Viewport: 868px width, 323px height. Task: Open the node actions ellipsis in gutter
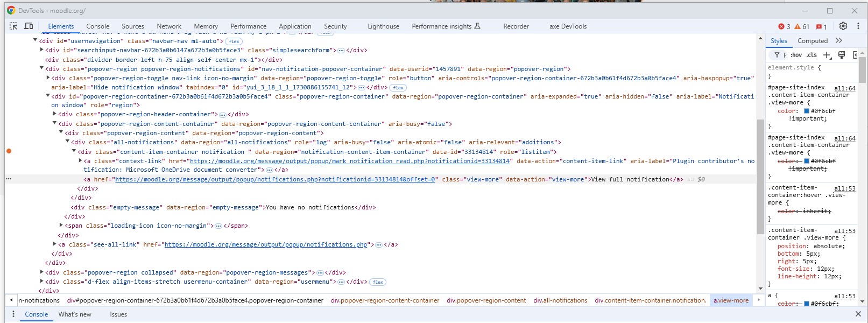9,179
